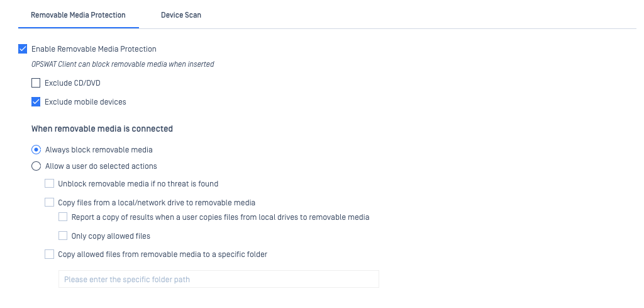The image size is (644, 308).
Task: Check the Only copy allowed files box
Action: coord(62,236)
